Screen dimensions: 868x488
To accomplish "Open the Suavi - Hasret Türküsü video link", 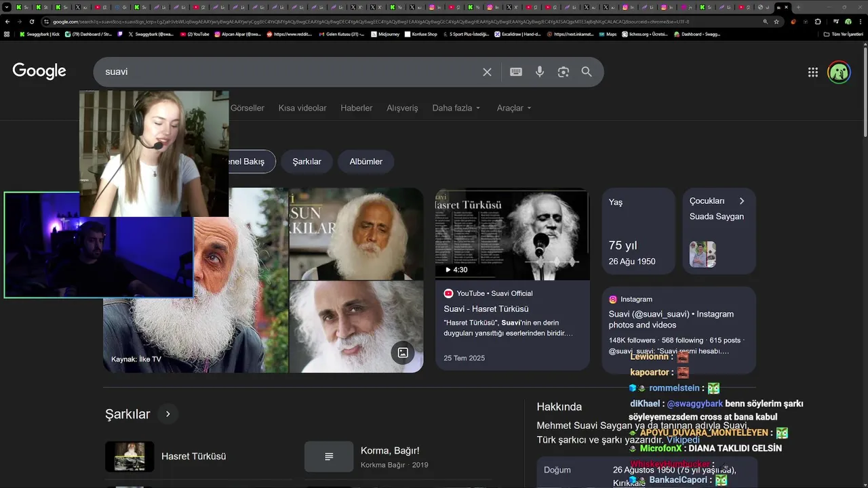I will tap(486, 309).
